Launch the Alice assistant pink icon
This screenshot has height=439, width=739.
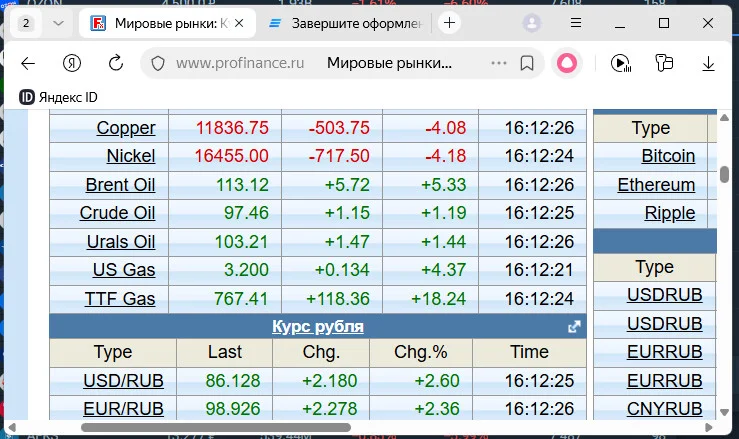click(567, 63)
